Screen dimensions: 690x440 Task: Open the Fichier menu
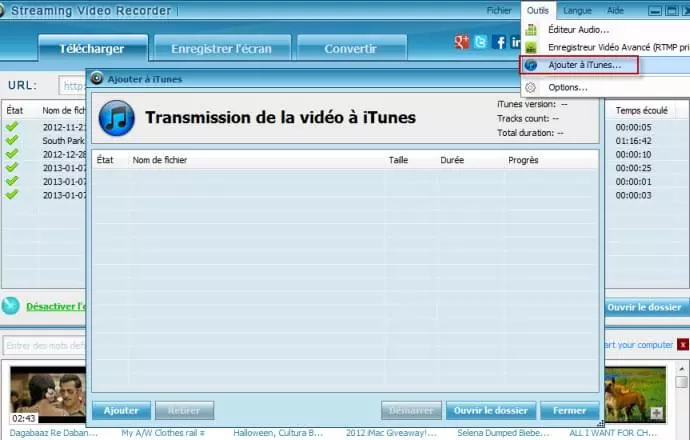499,10
